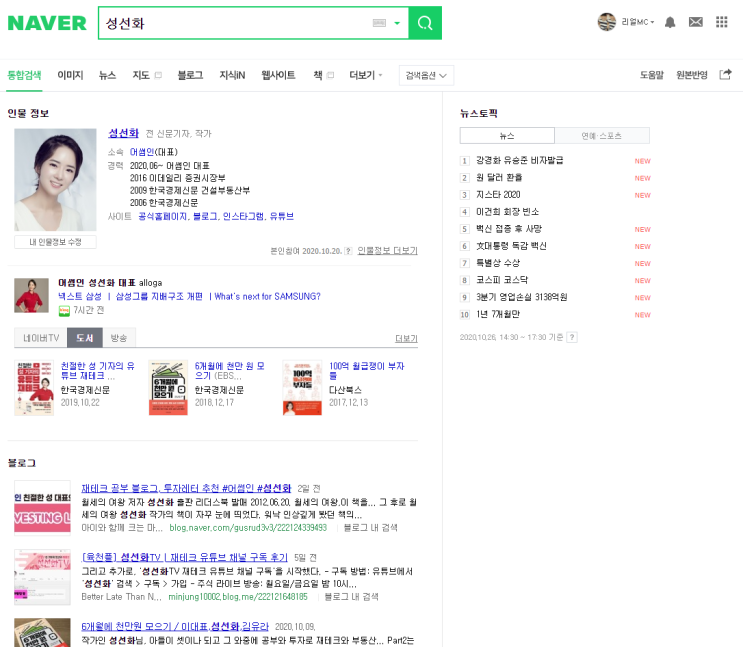
Task: Expand the 더보기 tab dropdown
Action: coord(365,75)
